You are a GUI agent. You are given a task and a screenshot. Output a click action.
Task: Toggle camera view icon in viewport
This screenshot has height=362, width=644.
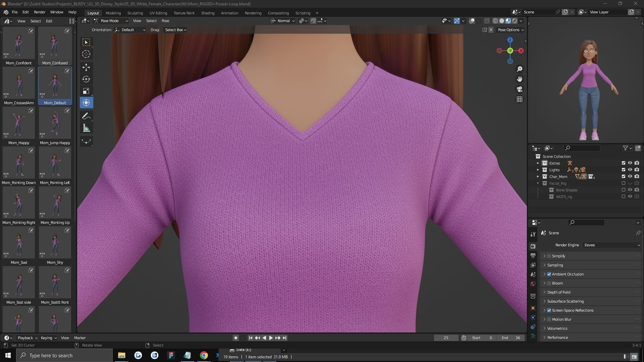click(520, 89)
